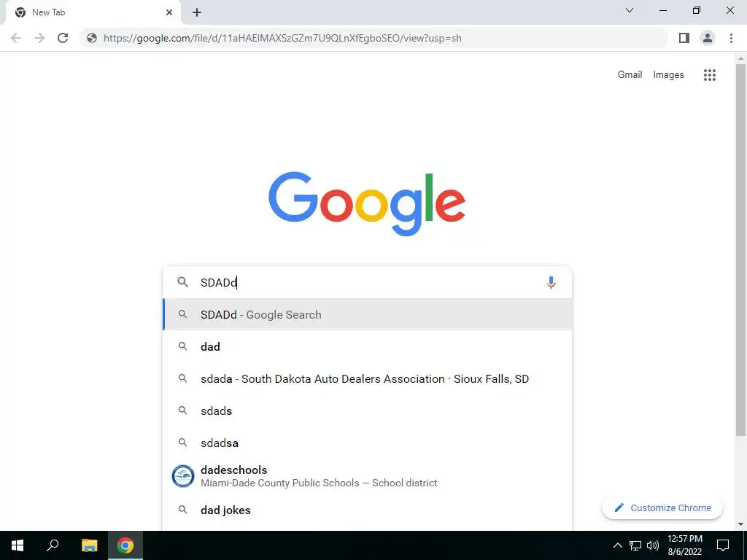Open Gmail link
This screenshot has height=560, width=747.
[630, 75]
